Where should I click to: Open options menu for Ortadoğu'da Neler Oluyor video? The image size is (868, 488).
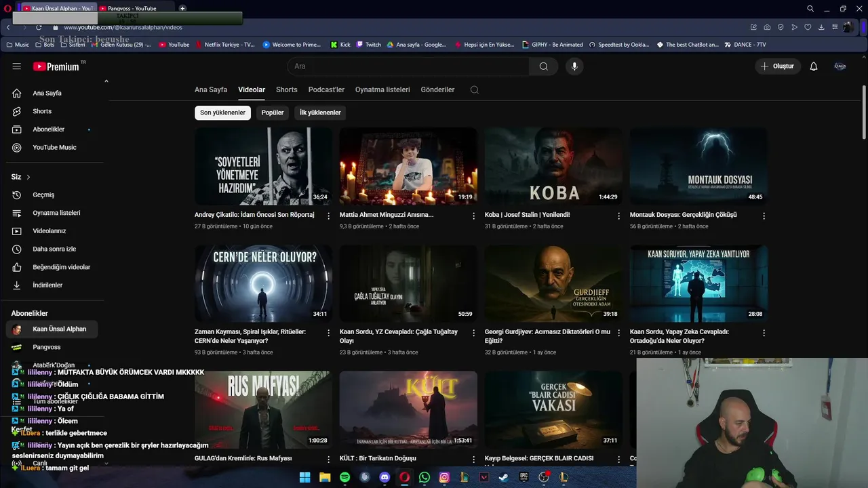(x=764, y=333)
